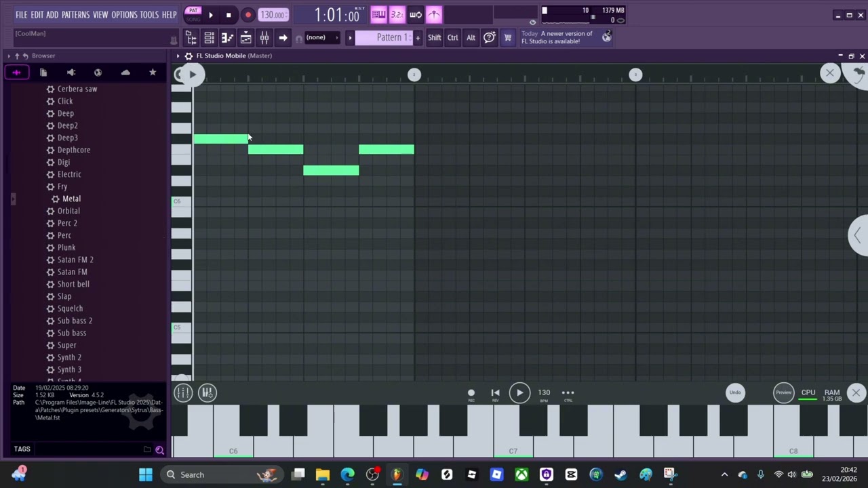Click the main toolbar stop button

(229, 15)
